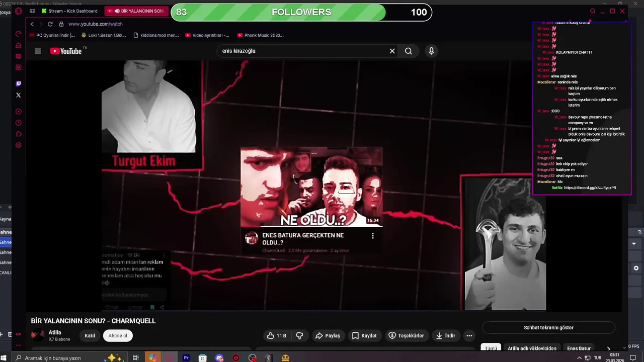This screenshot has height=362, width=644.
Task: Open the YouTube hamburger guide menu
Action: click(38, 51)
